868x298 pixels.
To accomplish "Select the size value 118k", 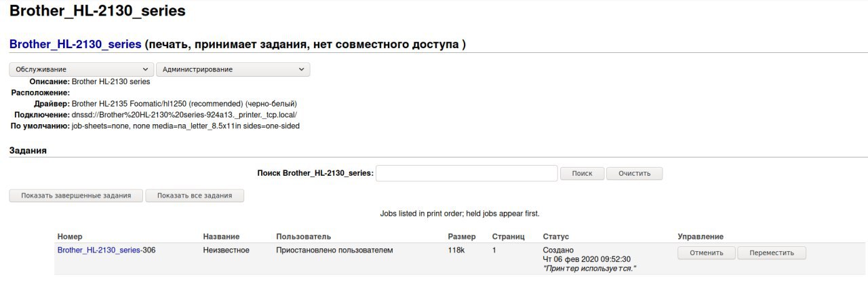I will click(456, 250).
